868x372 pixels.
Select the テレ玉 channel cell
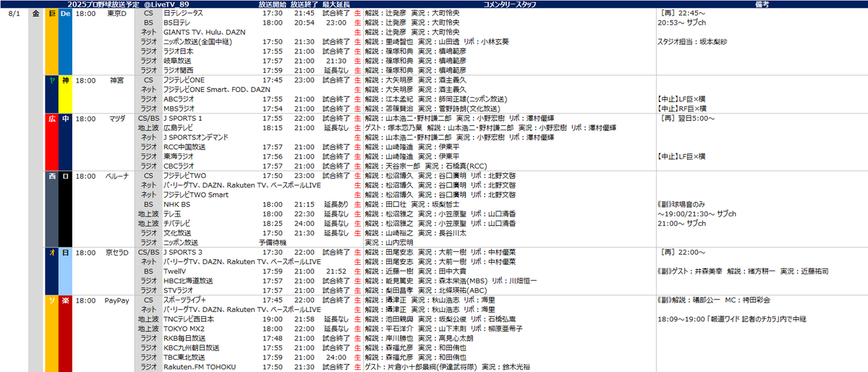tap(173, 214)
